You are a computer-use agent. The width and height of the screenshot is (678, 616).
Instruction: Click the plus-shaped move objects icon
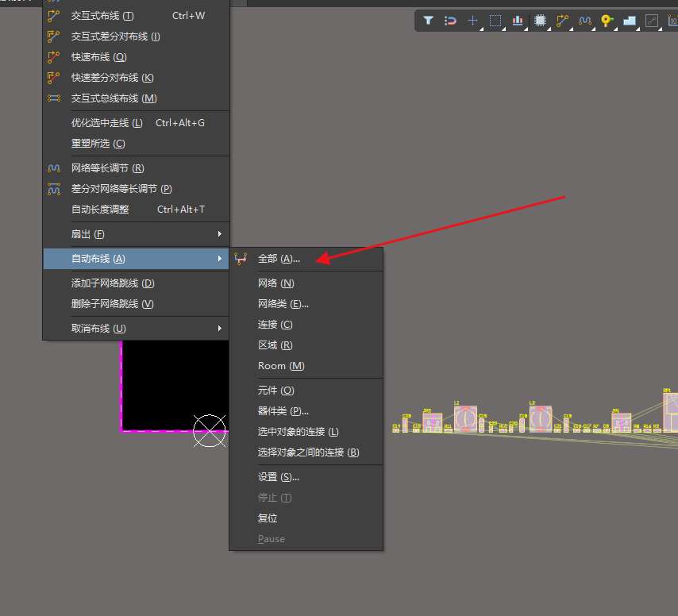(x=472, y=21)
